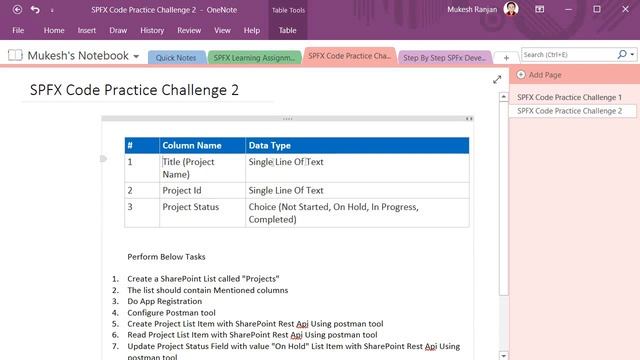Open the SPFX Learning Assignm... section tab
The width and height of the screenshot is (640, 360).
pos(254,58)
